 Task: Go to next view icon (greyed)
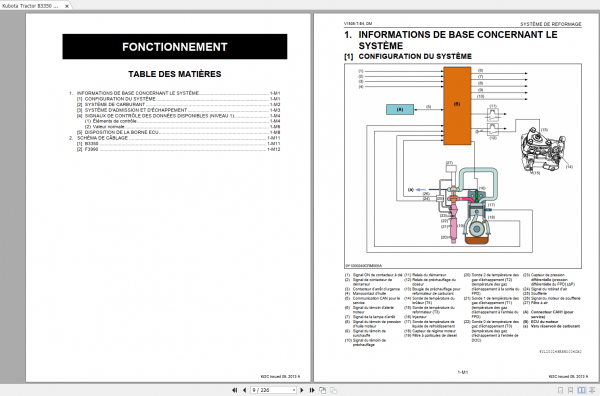click(x=333, y=390)
